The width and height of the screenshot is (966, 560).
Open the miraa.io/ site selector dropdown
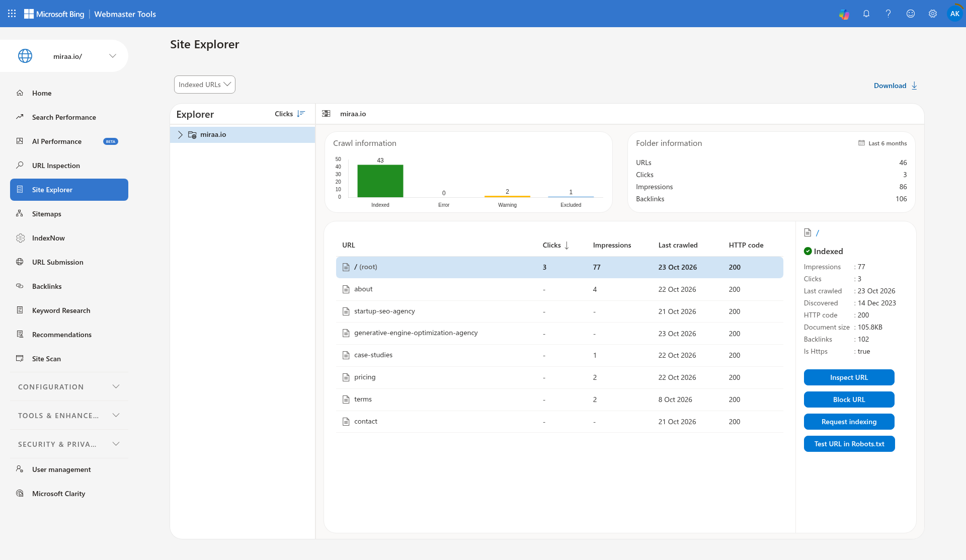pyautogui.click(x=64, y=56)
